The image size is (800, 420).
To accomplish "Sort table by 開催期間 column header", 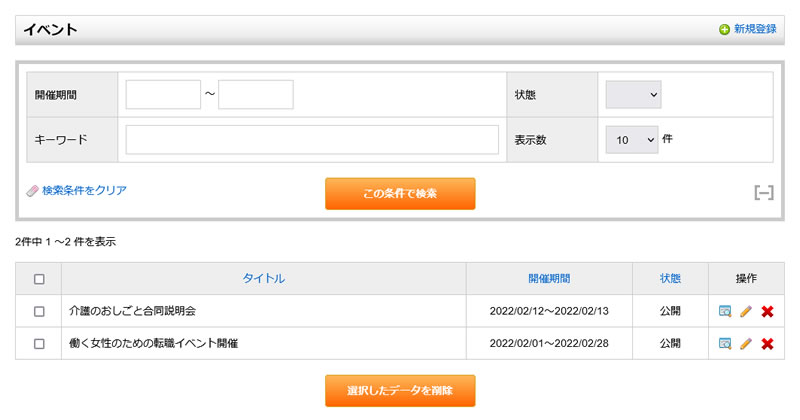I will point(549,279).
